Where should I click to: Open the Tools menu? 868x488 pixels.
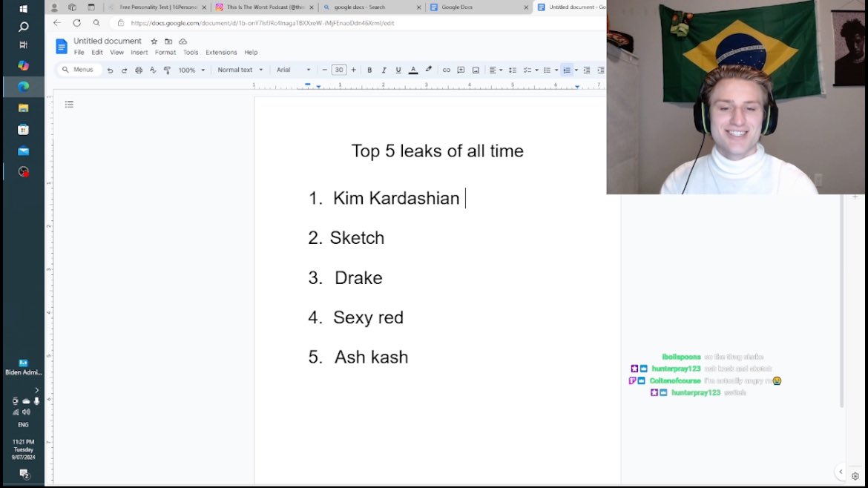191,53
